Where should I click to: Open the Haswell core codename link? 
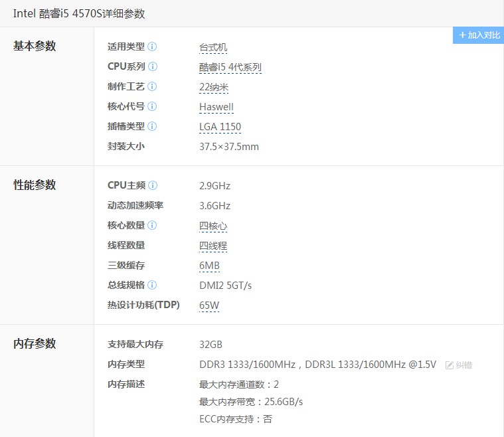pos(216,108)
